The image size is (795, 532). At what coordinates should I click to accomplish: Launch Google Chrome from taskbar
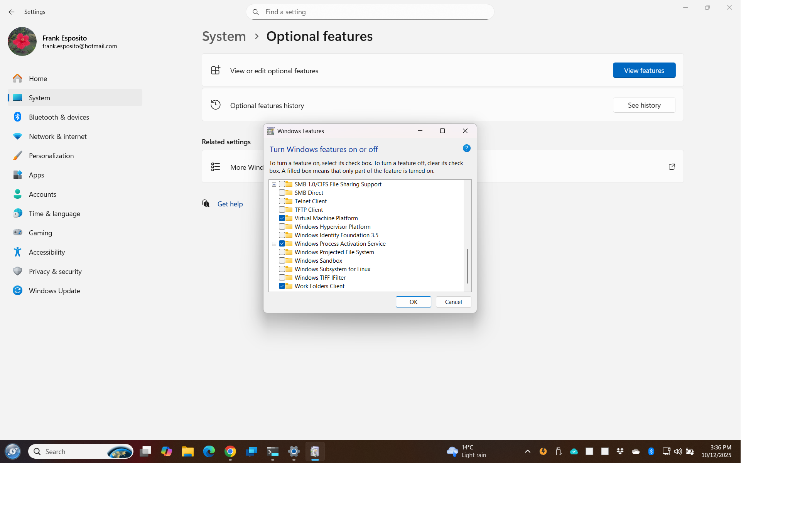click(x=230, y=451)
